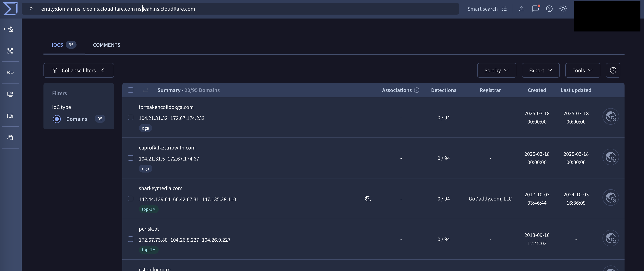The height and width of the screenshot is (271, 644).
Task: Open the graph nodes icon in sidebar
Action: tap(10, 51)
